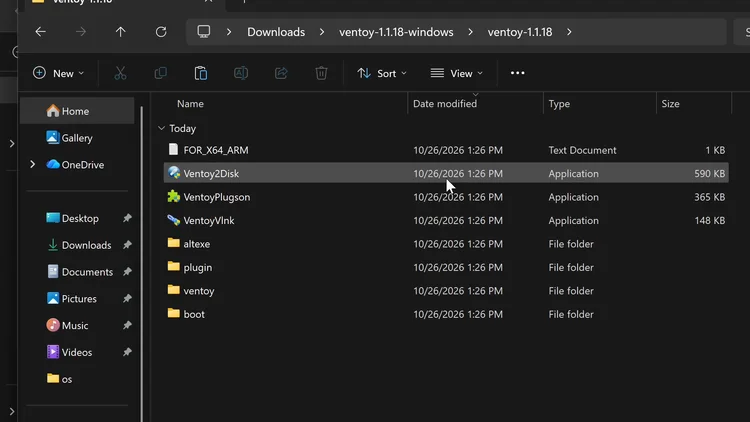Click the pin icon beside Music
Image resolution: width=750 pixels, height=422 pixels.
127,325
